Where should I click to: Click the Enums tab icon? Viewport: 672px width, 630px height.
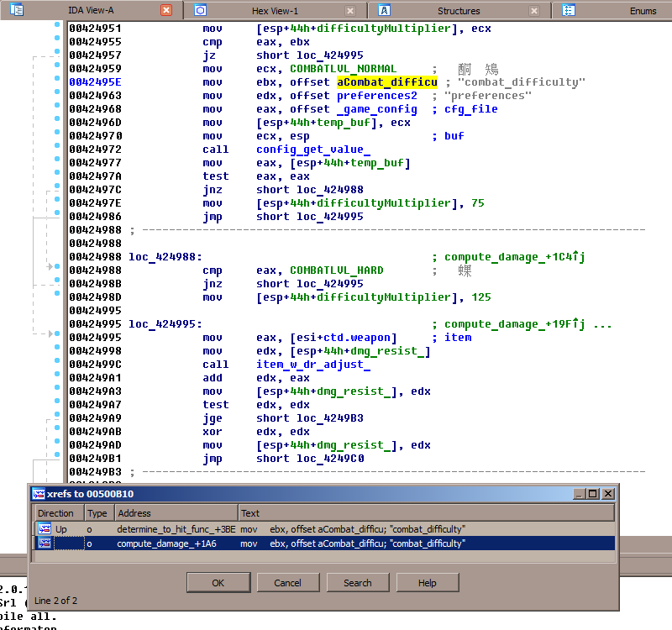pos(569,10)
